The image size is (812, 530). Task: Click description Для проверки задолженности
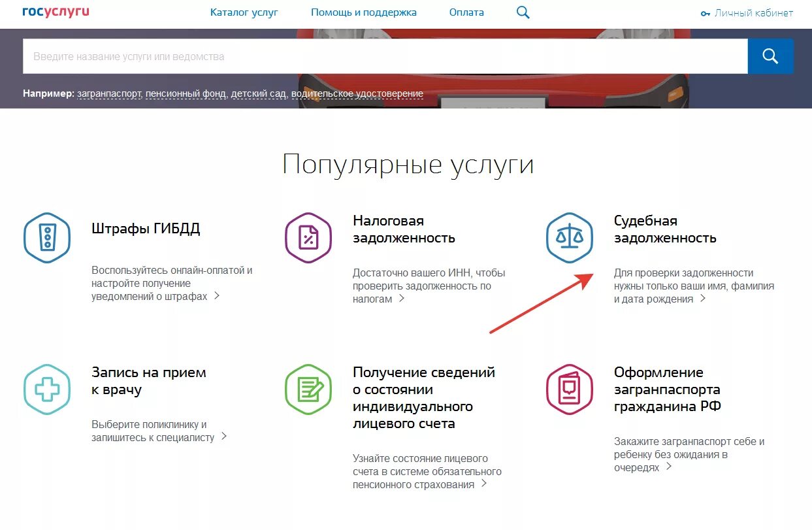[x=694, y=286]
